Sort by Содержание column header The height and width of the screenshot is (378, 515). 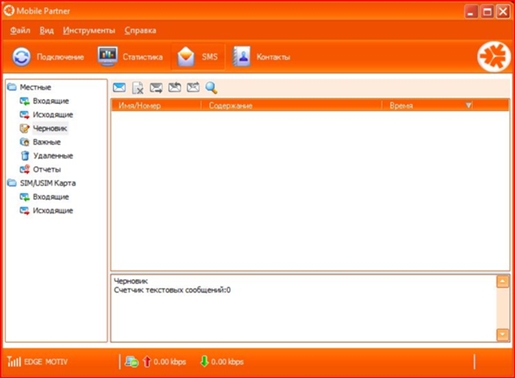click(291, 106)
